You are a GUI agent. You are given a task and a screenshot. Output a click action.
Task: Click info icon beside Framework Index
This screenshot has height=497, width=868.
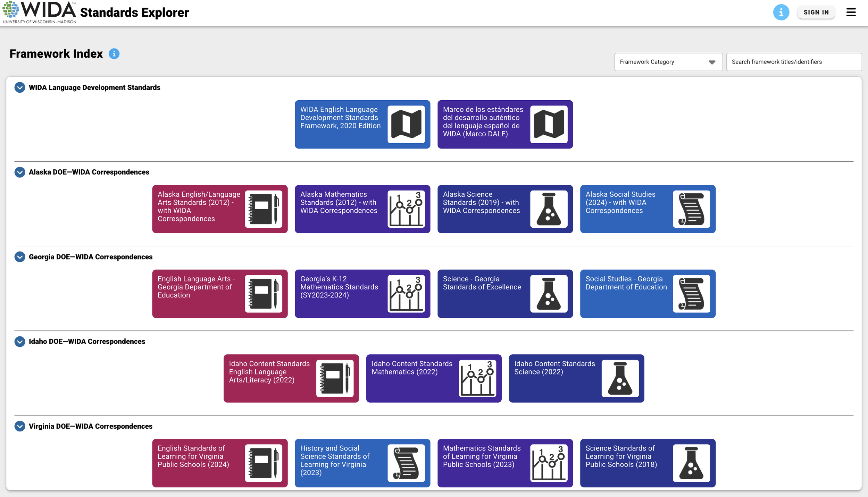[x=114, y=54]
